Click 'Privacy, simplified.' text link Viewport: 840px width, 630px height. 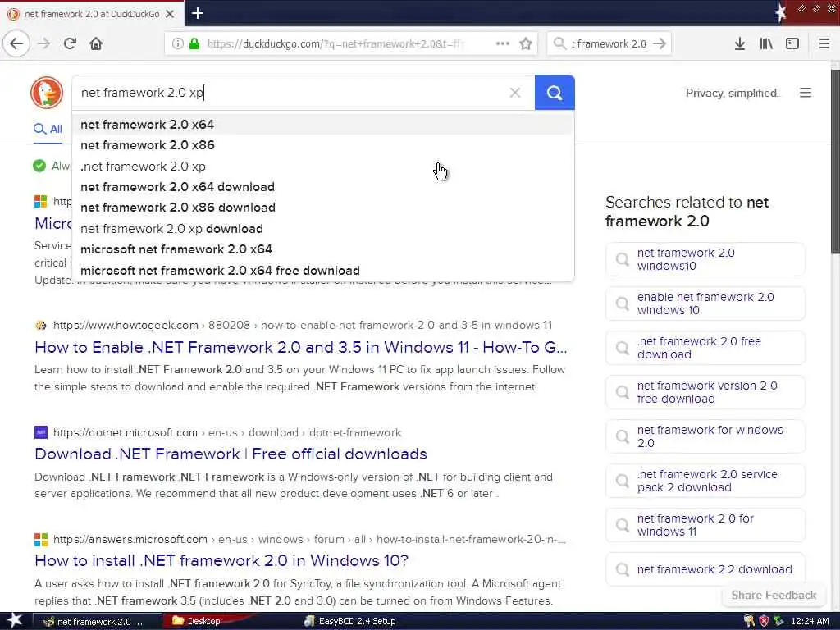pos(732,94)
